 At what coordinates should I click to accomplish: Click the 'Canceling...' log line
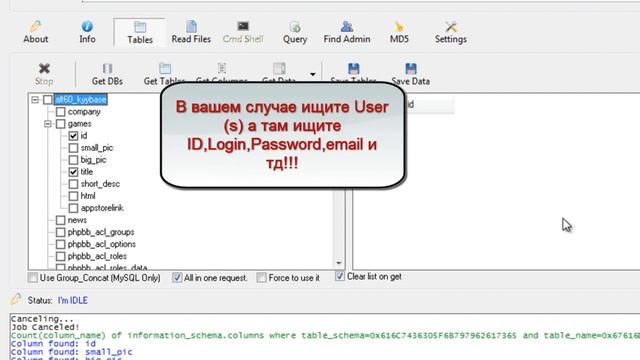42,319
